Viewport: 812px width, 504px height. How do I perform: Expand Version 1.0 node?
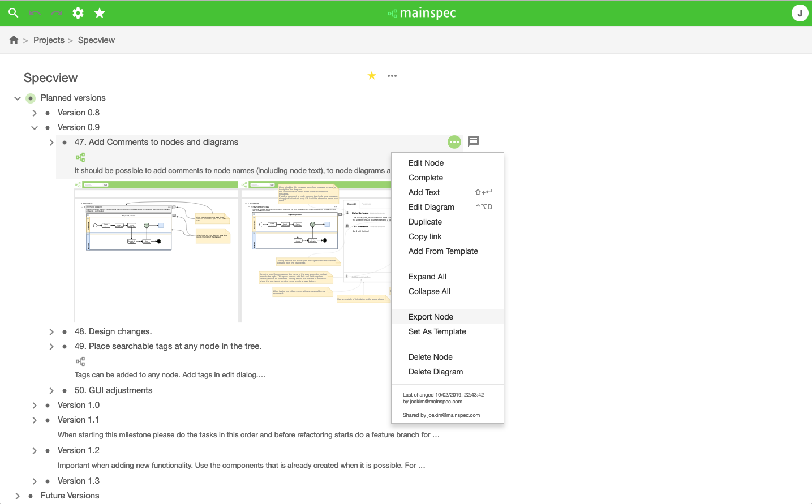coord(35,406)
